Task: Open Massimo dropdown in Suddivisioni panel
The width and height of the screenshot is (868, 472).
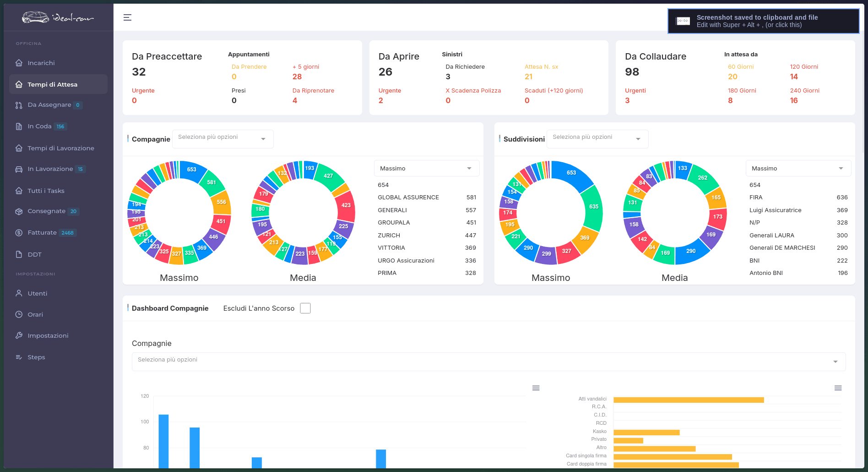Action: coord(798,168)
